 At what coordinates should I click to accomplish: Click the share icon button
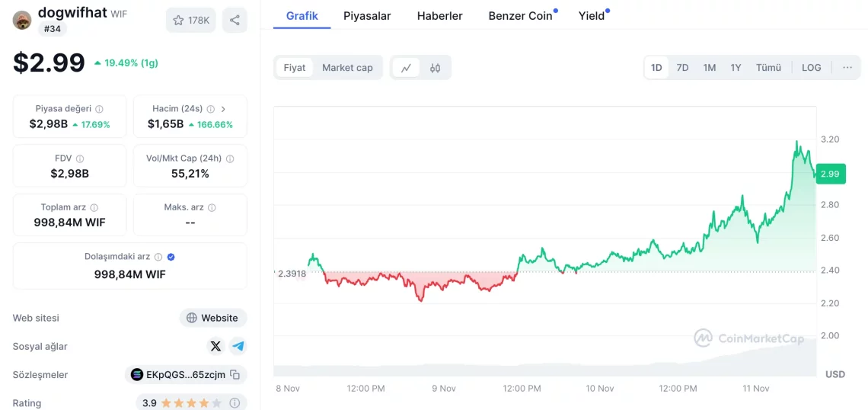[x=235, y=21]
